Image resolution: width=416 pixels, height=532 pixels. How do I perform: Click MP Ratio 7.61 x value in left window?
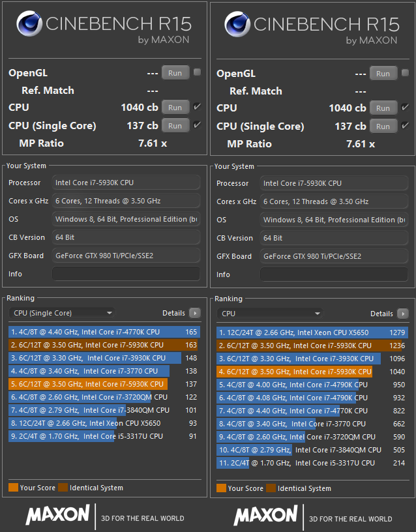(x=153, y=143)
